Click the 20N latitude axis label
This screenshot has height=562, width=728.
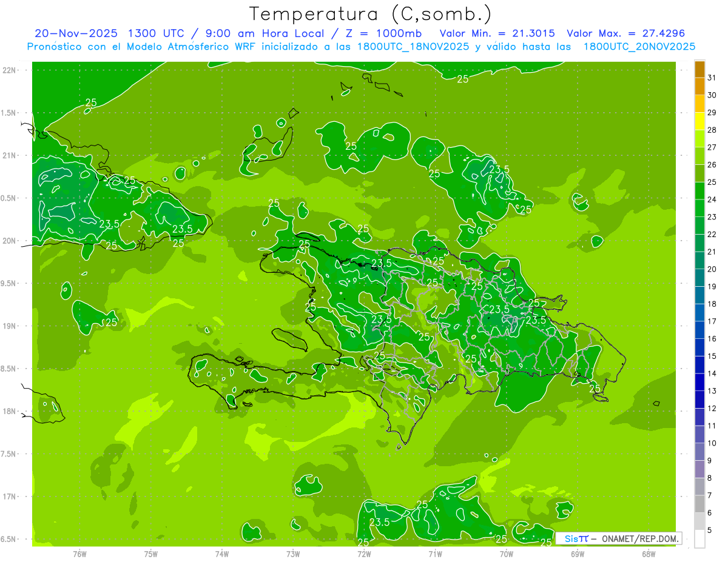pyautogui.click(x=9, y=241)
